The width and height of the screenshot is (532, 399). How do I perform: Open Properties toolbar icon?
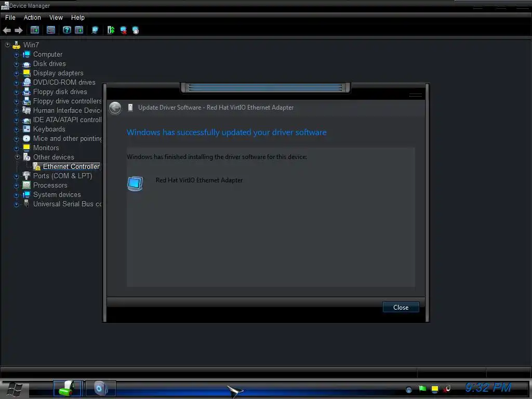pos(51,30)
